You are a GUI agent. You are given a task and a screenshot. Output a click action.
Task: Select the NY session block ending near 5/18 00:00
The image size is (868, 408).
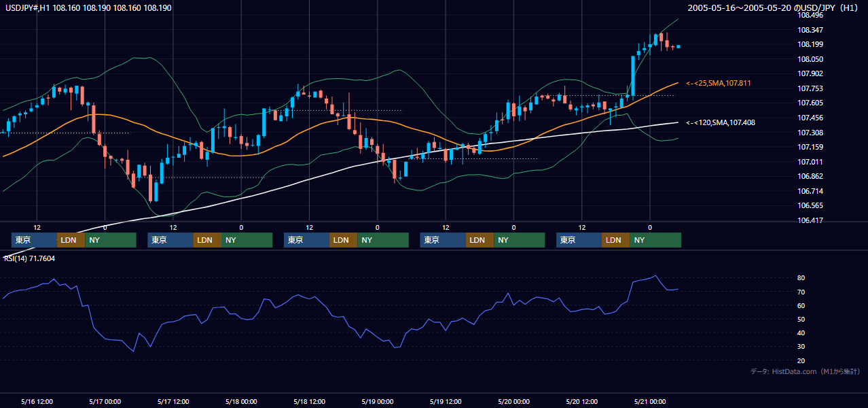(x=247, y=240)
